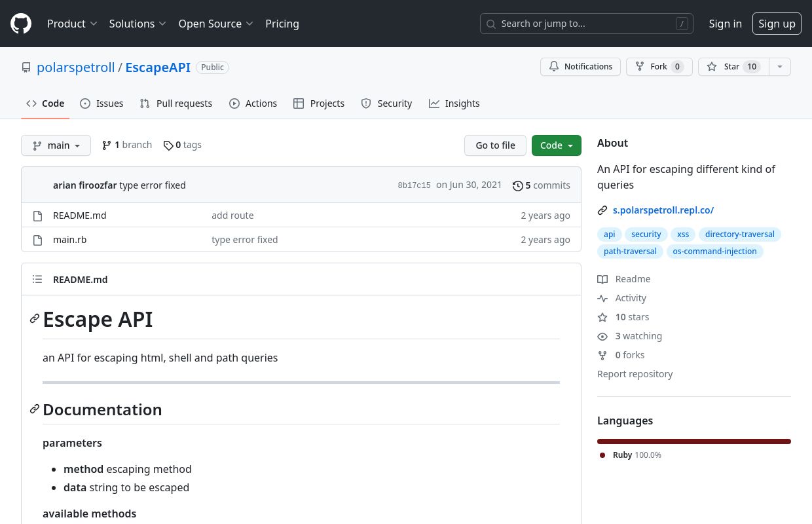This screenshot has height=524, width=812.
Task: Click the tag icon beside 0 tags
Action: (x=168, y=145)
